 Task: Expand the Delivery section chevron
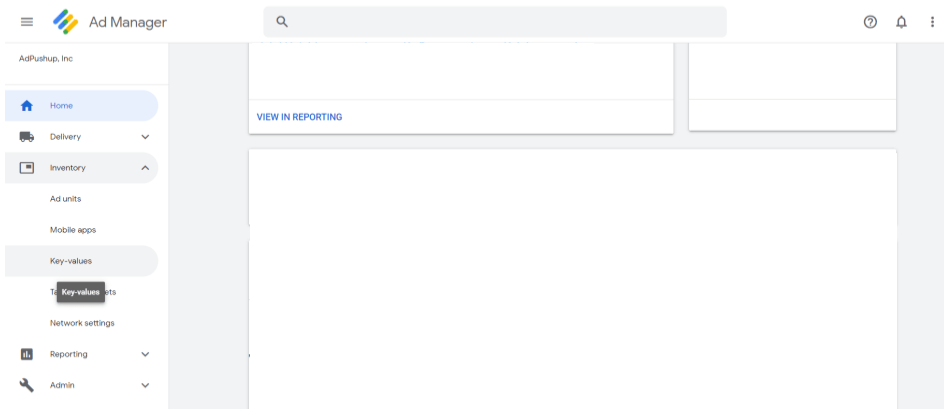click(145, 137)
